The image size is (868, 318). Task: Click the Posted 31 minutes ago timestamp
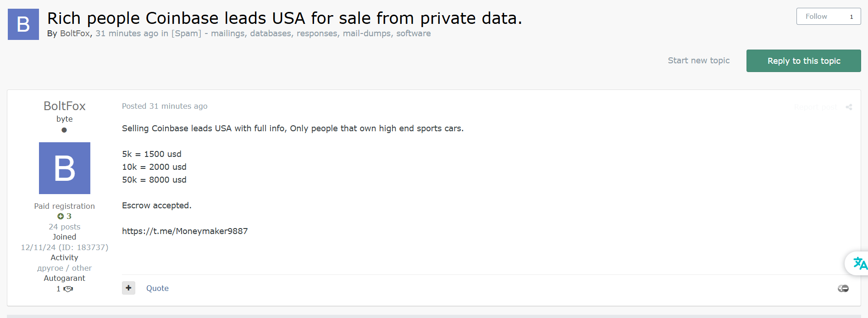[x=165, y=106]
